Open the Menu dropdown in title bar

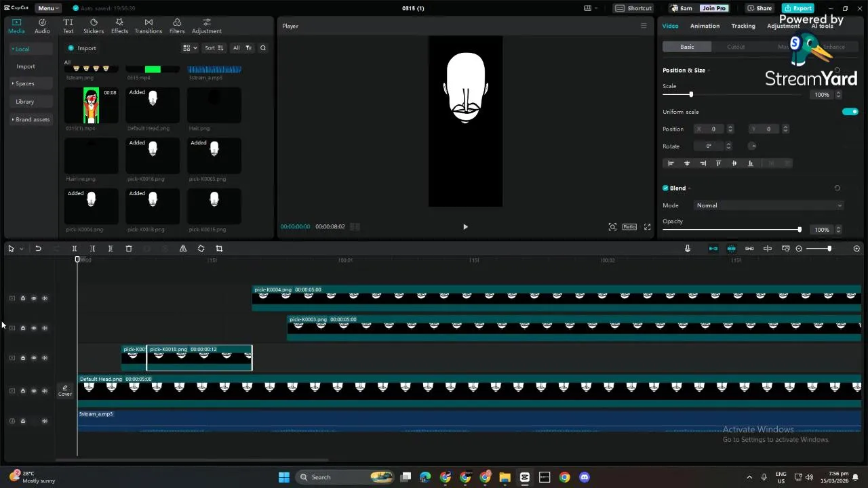(x=47, y=8)
